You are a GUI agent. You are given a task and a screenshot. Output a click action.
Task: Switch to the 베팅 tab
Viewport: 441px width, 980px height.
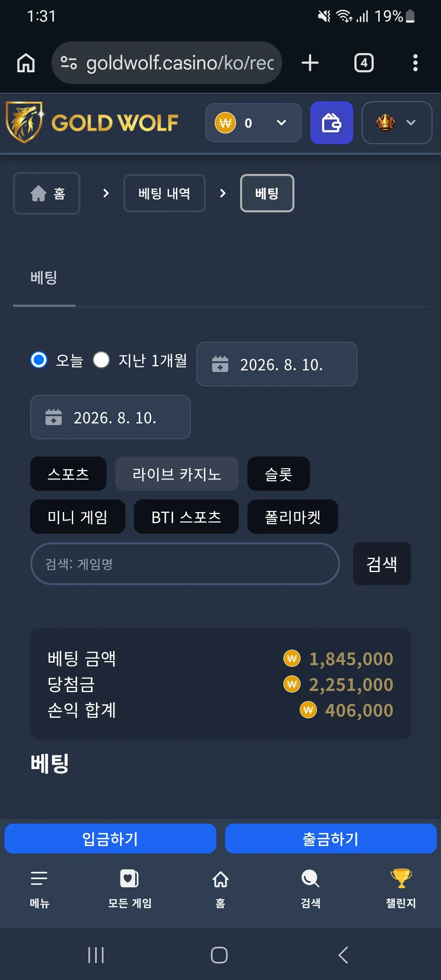44,278
